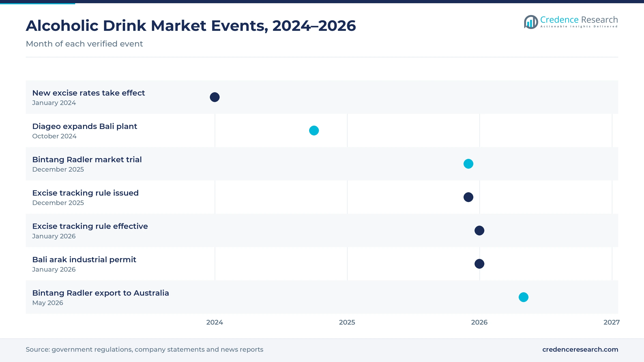Select the Excise tracking rule effective label
The height and width of the screenshot is (362, 644).
click(x=90, y=226)
